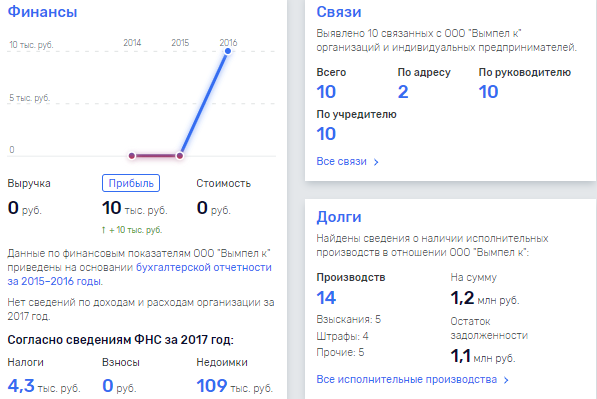Click the 2016 data point on chart
Image resolution: width=597 pixels, height=399 pixels.
click(228, 51)
